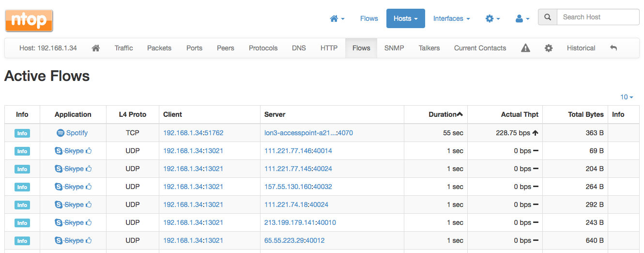Click the ntop logo

29,20
